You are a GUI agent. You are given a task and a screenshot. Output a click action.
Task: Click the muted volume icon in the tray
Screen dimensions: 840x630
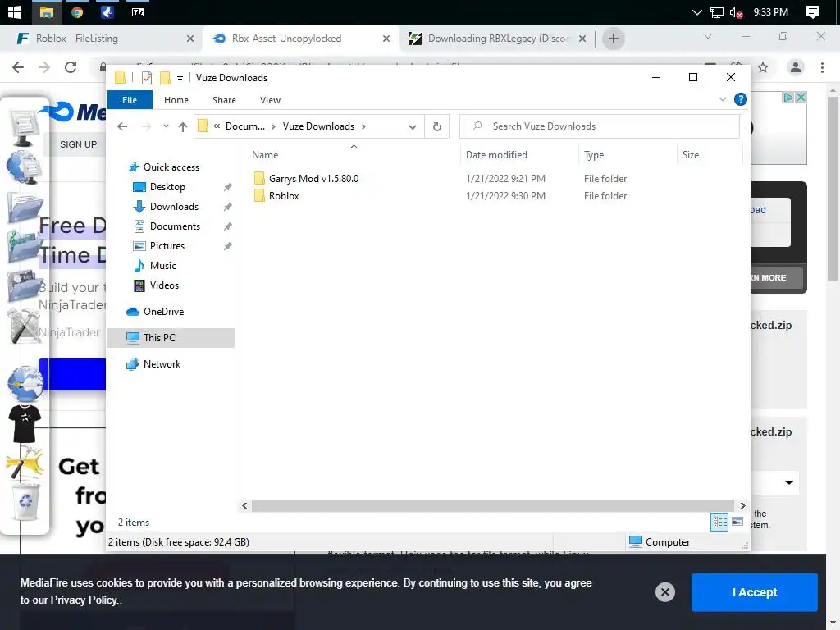(736, 12)
